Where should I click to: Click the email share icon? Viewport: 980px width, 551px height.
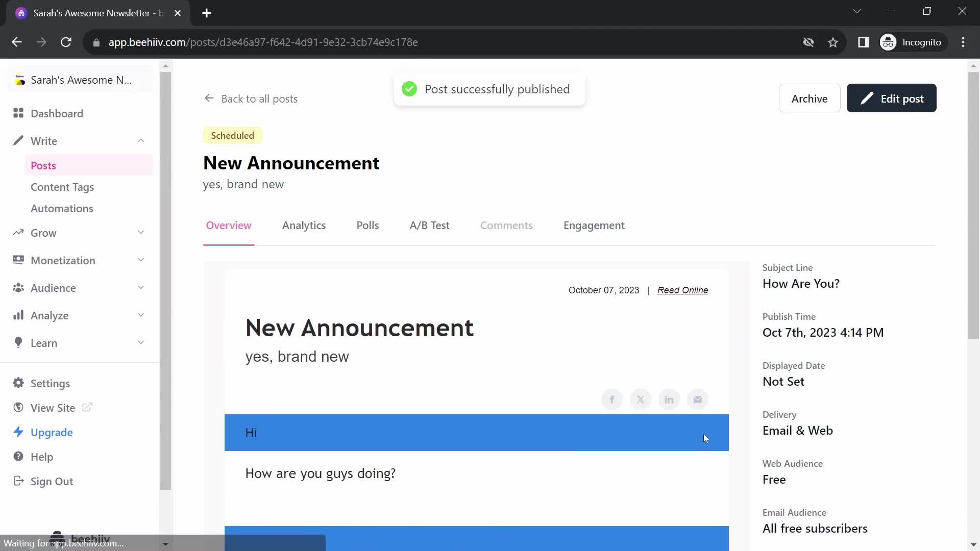pyautogui.click(x=697, y=399)
